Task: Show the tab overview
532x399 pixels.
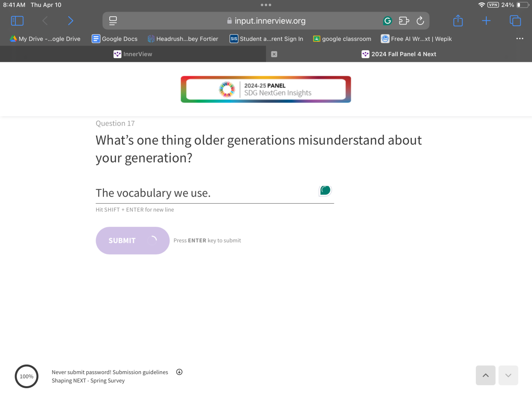Action: (515, 21)
